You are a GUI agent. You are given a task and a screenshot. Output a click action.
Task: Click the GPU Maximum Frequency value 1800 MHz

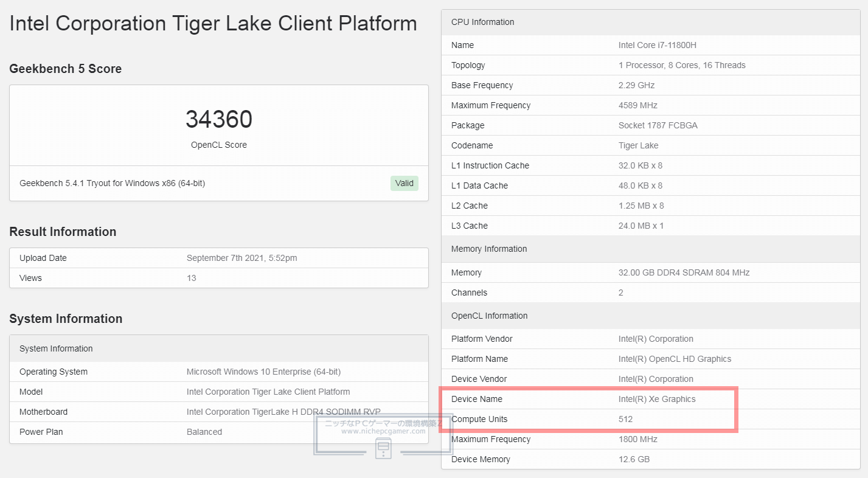[638, 439]
